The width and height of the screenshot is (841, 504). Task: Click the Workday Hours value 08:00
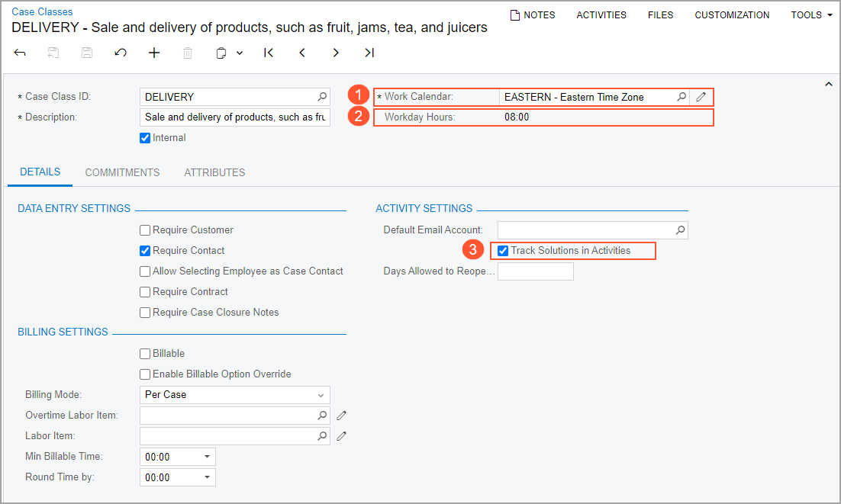pyautogui.click(x=517, y=117)
